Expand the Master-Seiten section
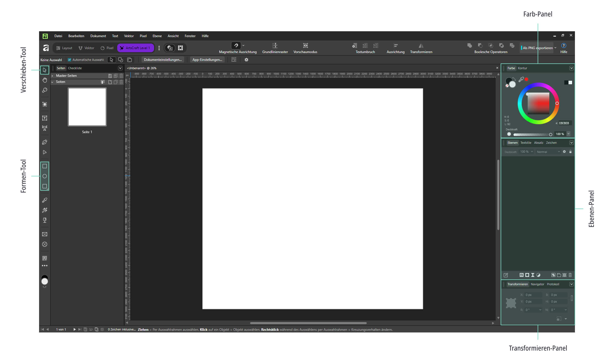 pyautogui.click(x=52, y=76)
